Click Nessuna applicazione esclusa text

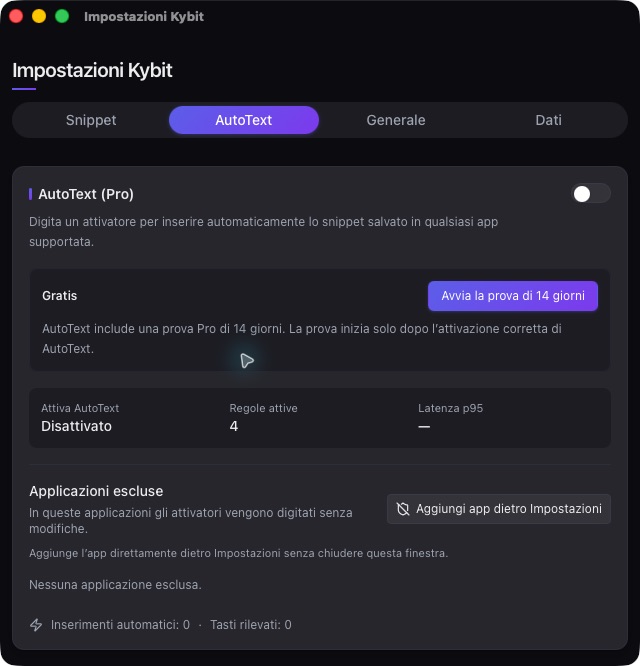point(115,585)
